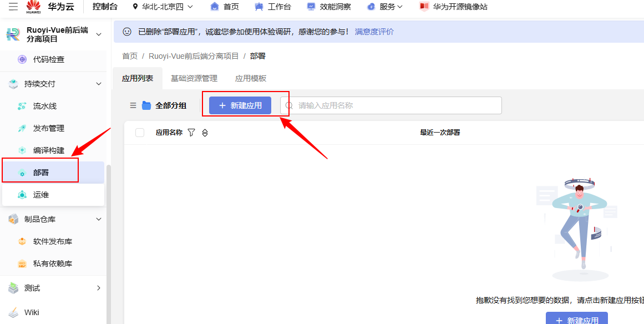Click the 编译构建 icon in sidebar
The height and width of the screenshot is (324, 644).
tap(22, 151)
